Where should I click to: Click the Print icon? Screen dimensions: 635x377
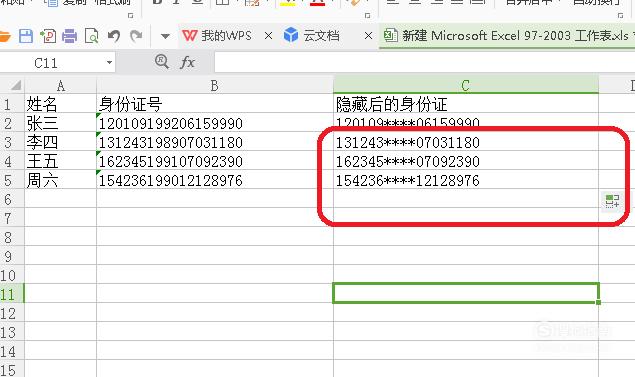(x=69, y=36)
